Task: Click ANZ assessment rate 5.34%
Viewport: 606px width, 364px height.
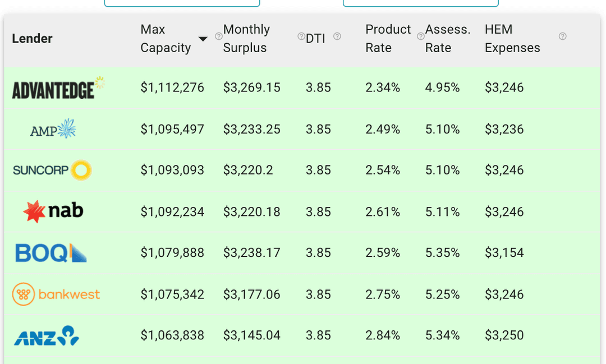Action: [x=443, y=335]
